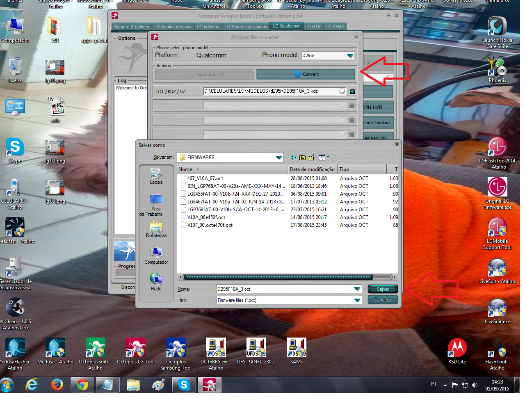525x420 pixels.
Task: Go up one folder level in save dialog
Action: (x=302, y=157)
